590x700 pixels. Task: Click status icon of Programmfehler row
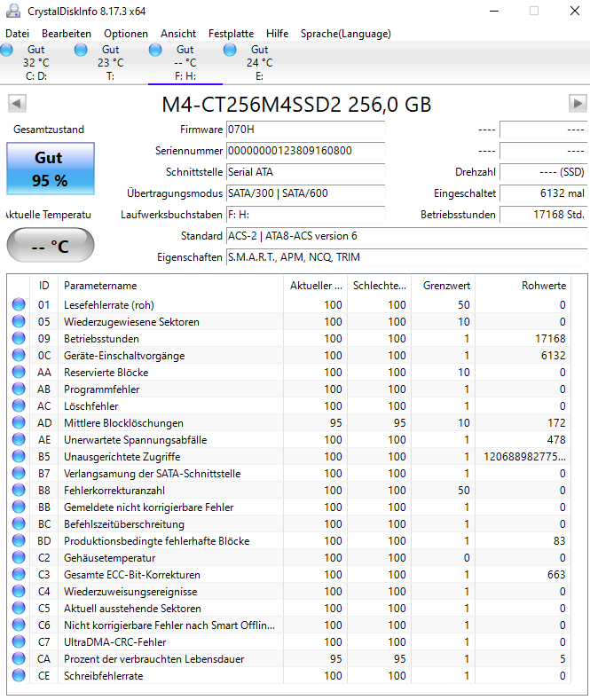click(19, 389)
